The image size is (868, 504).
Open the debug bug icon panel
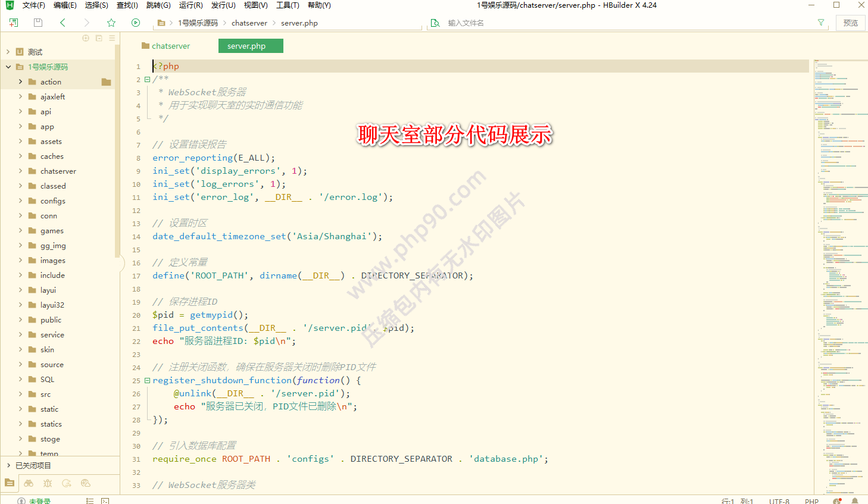point(48,483)
